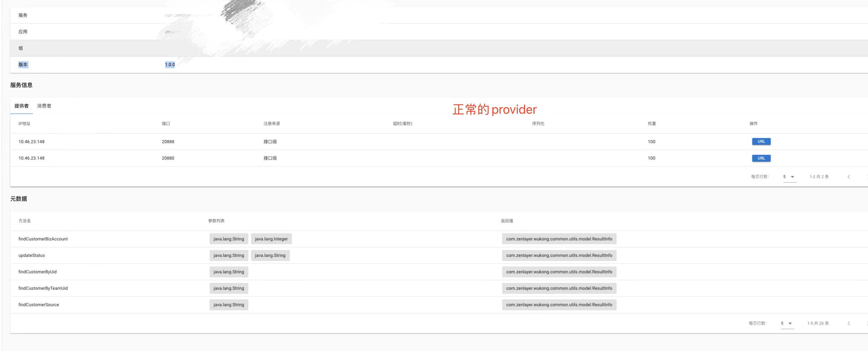Click java.lang.String chip in findCustomerByTeamUid row
Screen dimensions: 868x351
pos(229,288)
